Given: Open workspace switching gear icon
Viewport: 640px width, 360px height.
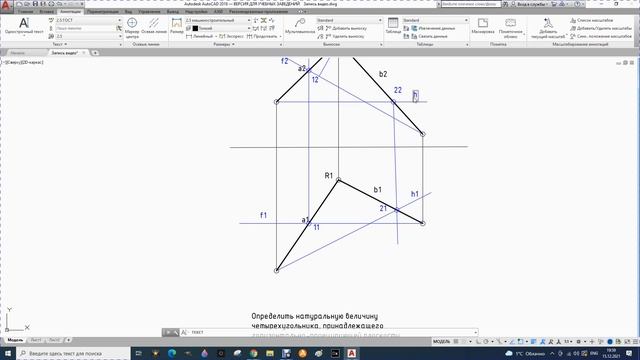Looking at the screenshot, I should click(x=579, y=342).
